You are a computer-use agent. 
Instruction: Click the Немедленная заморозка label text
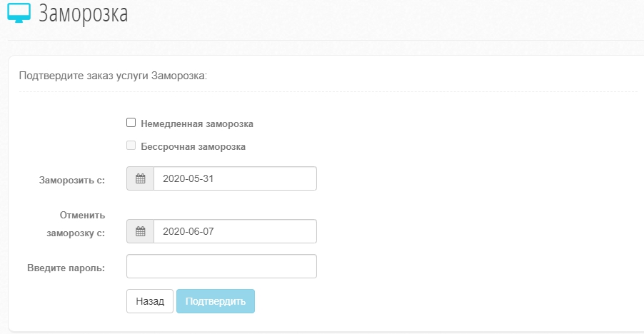[197, 124]
